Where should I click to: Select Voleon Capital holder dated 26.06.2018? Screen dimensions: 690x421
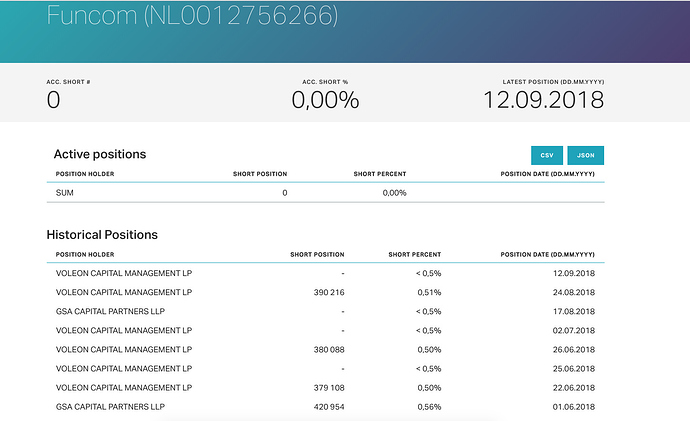tap(124, 349)
